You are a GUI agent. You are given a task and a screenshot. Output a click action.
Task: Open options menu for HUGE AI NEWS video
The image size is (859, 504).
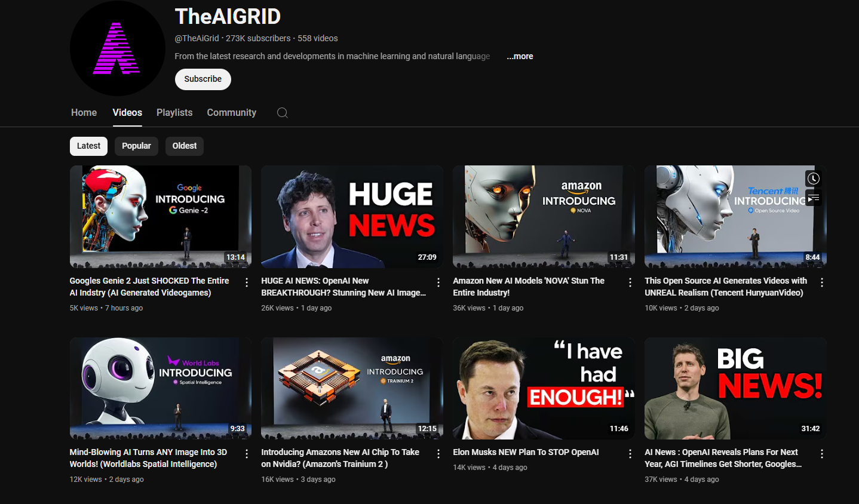pyautogui.click(x=438, y=282)
